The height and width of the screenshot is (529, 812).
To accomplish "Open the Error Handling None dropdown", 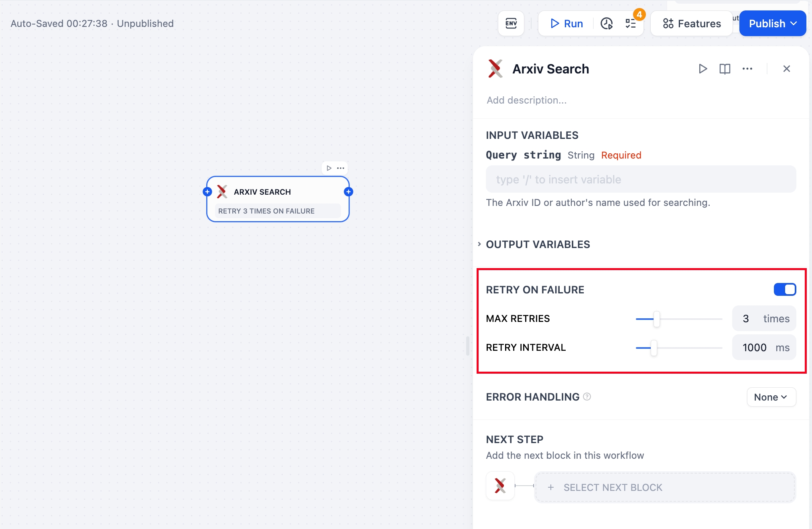I will [x=771, y=397].
